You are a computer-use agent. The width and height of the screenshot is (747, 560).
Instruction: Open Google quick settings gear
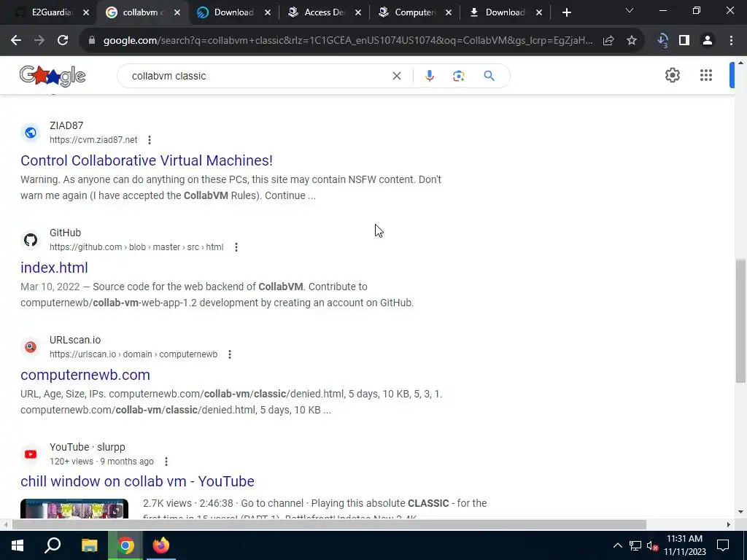(x=672, y=75)
